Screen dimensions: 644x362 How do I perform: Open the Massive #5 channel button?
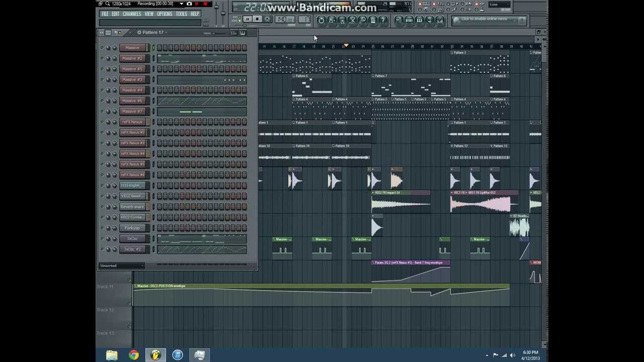pyautogui.click(x=132, y=69)
